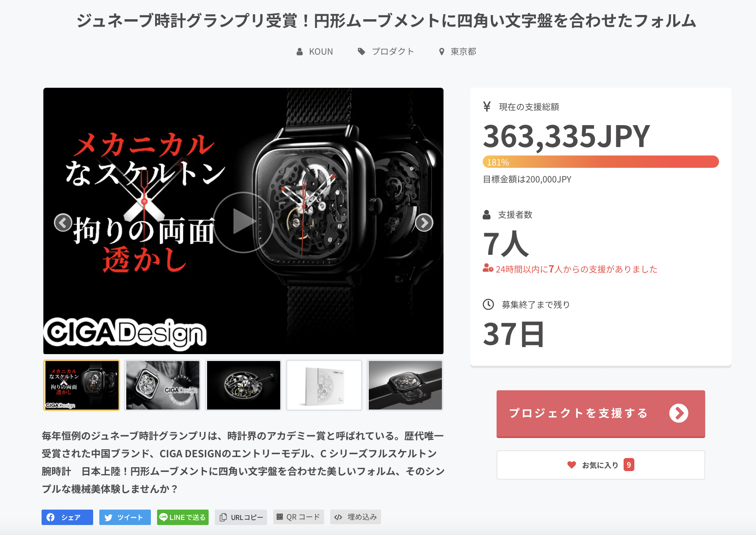Select the first thumbnail with red text
The height and width of the screenshot is (535, 756).
coord(82,385)
